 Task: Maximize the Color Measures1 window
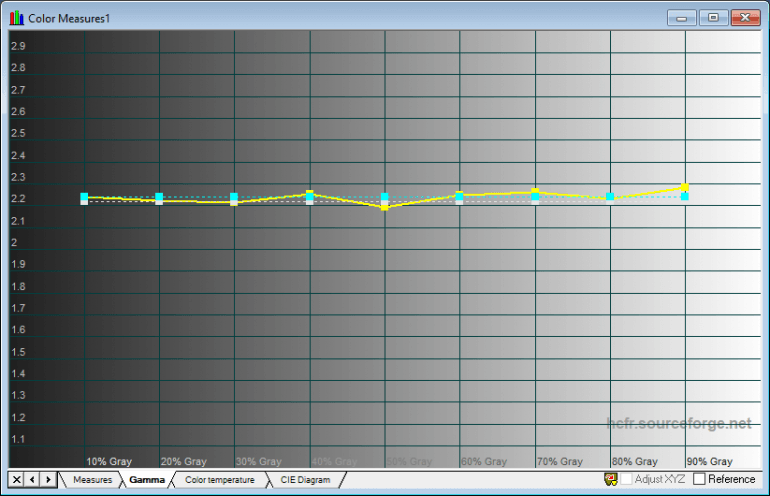pos(713,17)
